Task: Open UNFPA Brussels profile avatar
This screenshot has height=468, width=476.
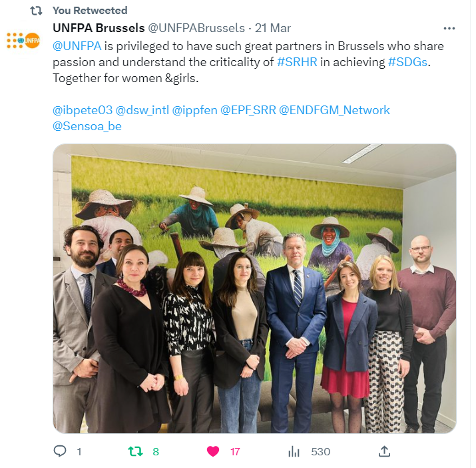Action: (x=23, y=40)
